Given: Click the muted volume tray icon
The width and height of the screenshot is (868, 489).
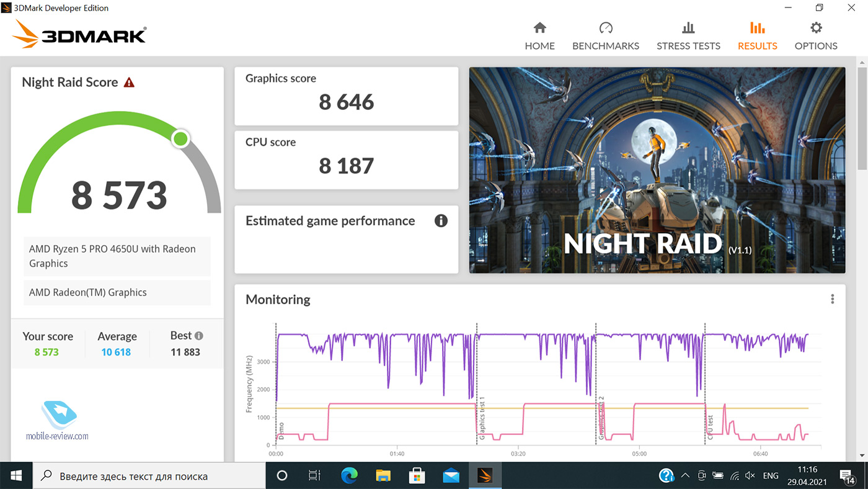Looking at the screenshot, I should click(x=750, y=476).
